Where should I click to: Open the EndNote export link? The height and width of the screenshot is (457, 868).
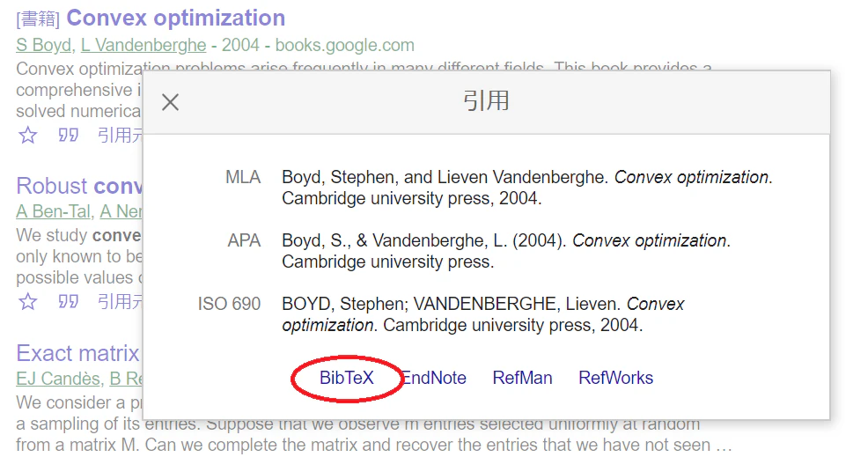433,378
